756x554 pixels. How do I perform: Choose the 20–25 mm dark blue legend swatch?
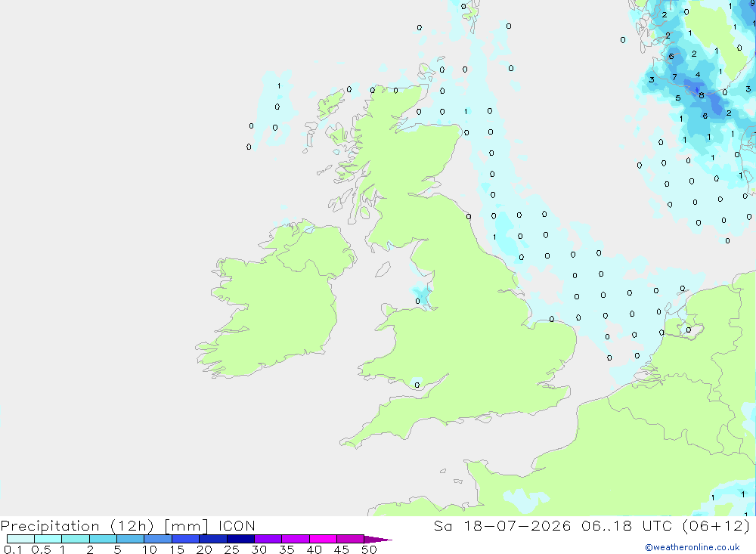pyautogui.click(x=212, y=539)
